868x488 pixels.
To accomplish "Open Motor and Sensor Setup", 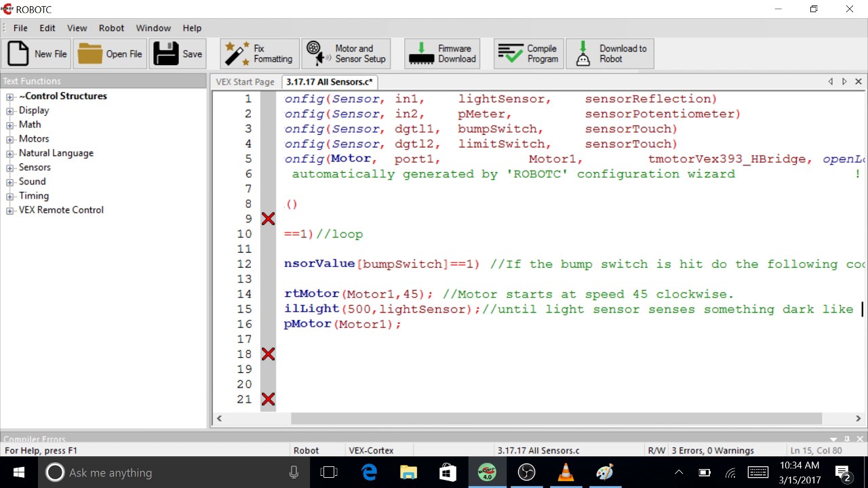I will (346, 54).
